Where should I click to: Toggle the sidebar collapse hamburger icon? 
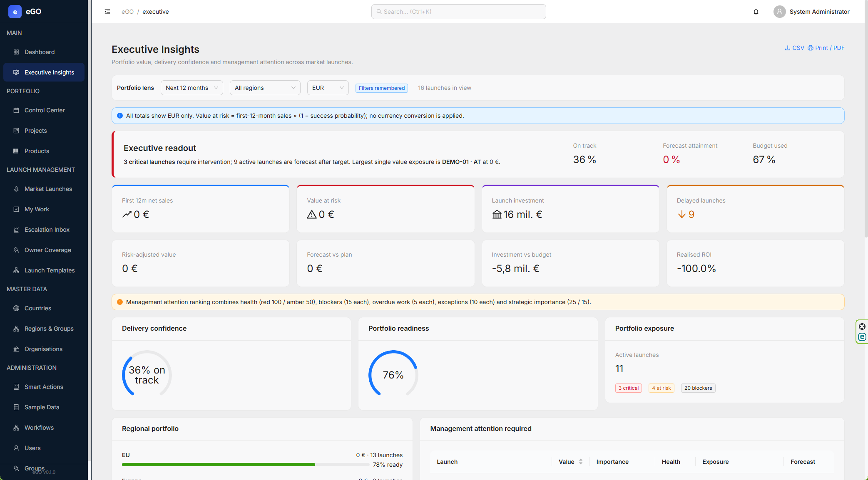(107, 12)
